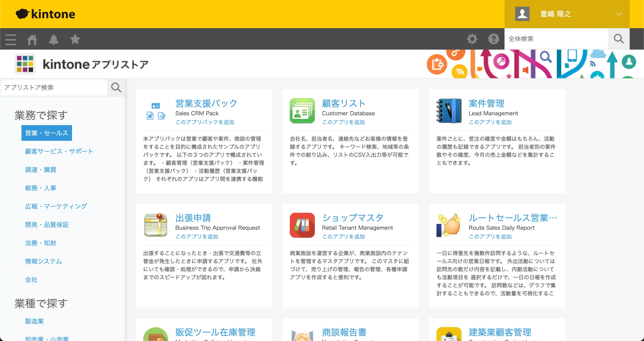644x341 pixels.
Task: Expand the 豊嶋 隆之 user menu chevron
Action: tap(619, 14)
